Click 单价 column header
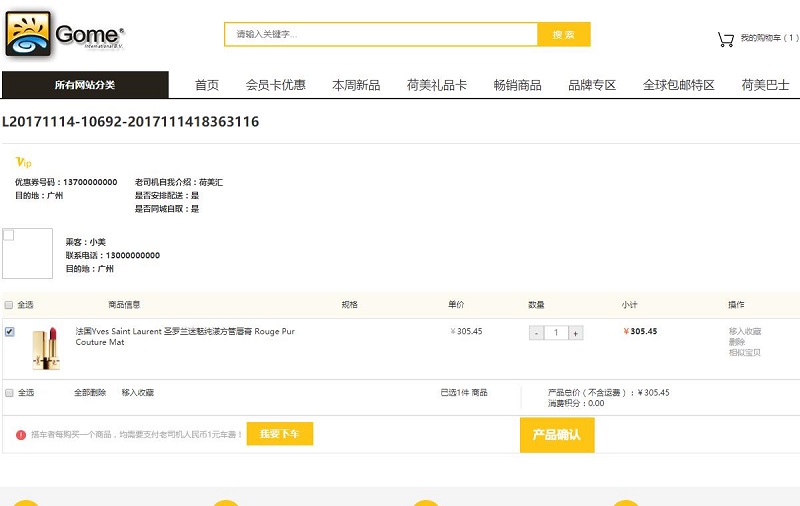 point(456,305)
